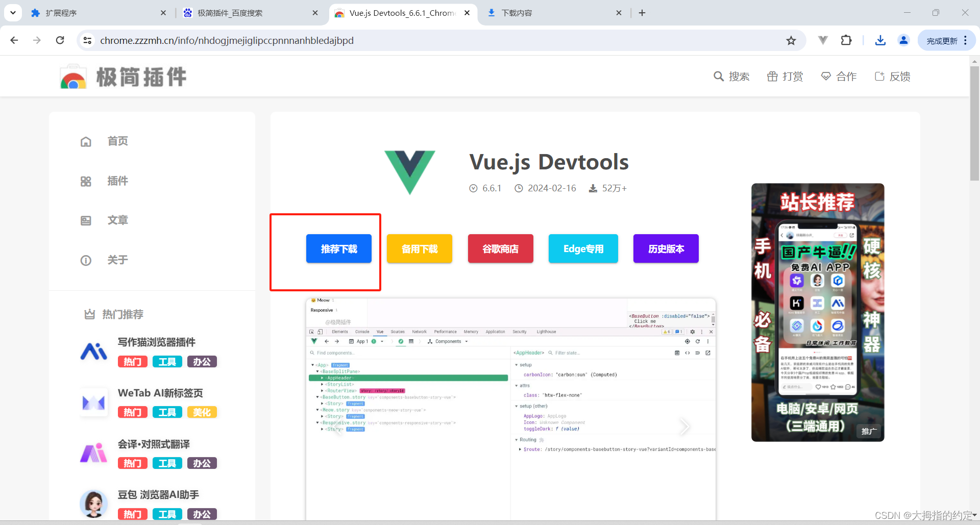
Task: Open the Vue Devtools extension icon
Action: [x=823, y=40]
